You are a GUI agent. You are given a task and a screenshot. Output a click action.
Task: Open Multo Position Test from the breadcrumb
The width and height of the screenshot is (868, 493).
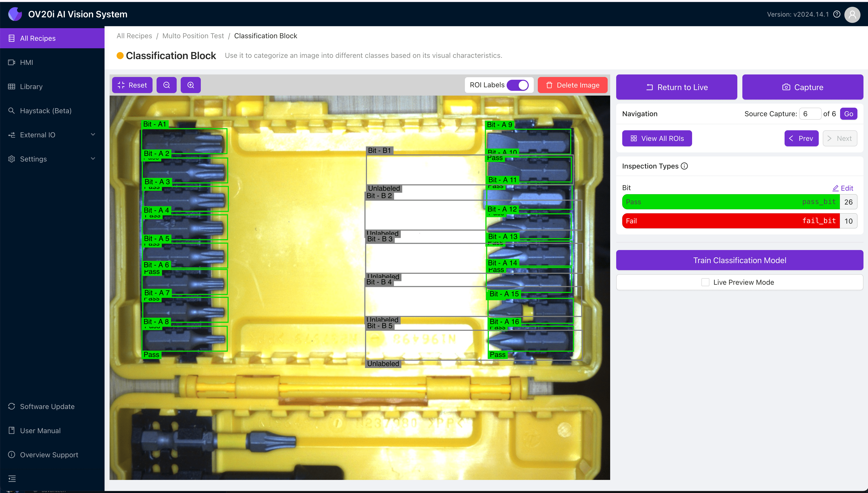tap(193, 35)
